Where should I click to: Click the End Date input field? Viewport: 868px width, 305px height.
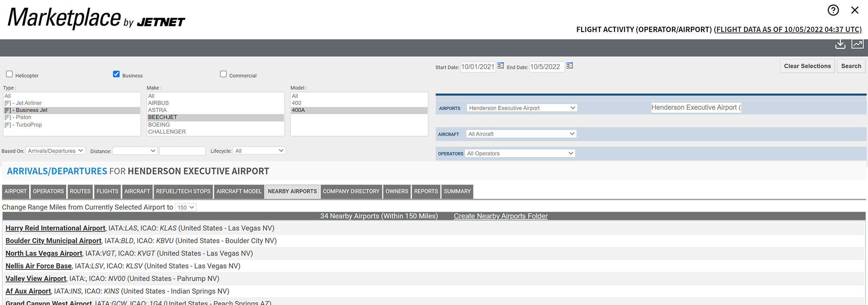point(547,67)
